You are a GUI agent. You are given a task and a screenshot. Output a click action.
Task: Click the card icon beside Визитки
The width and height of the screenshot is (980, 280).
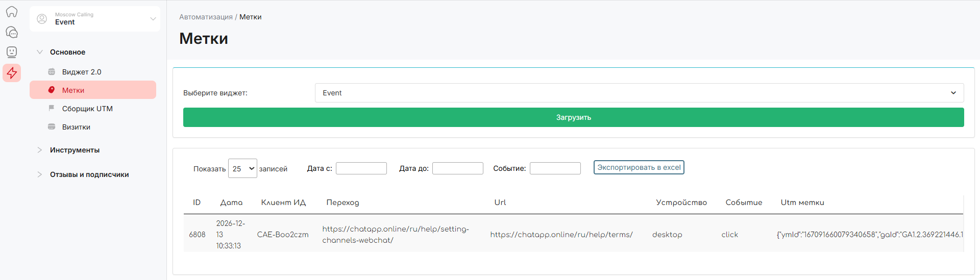[x=52, y=126]
